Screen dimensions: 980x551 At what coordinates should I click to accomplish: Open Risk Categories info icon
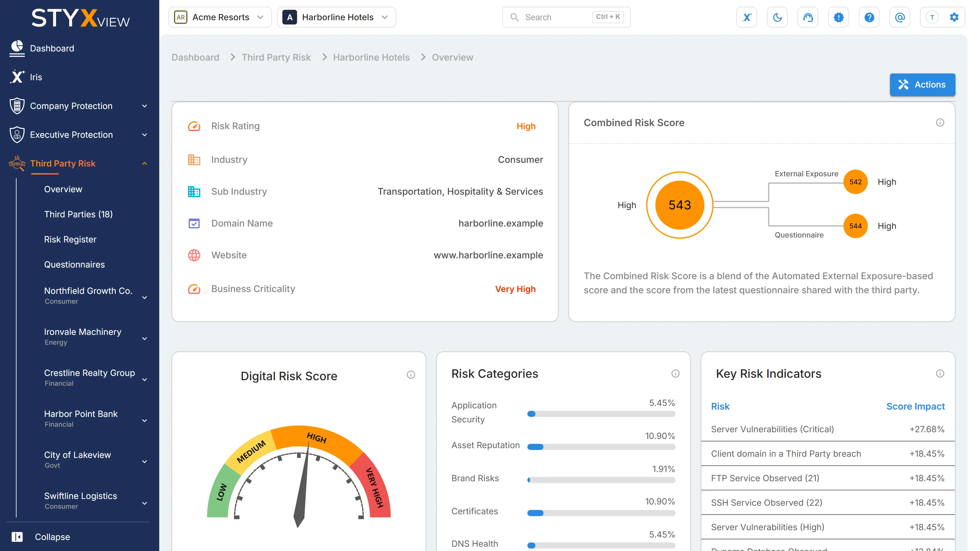pyautogui.click(x=675, y=373)
